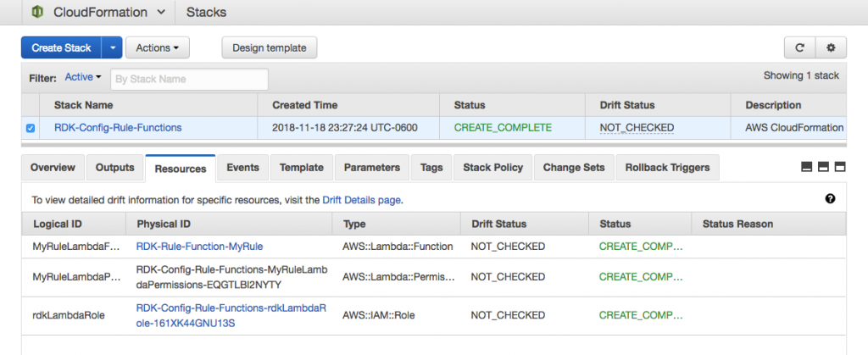This screenshot has height=355, width=868.
Task: Click the Design template button
Action: [x=269, y=47]
